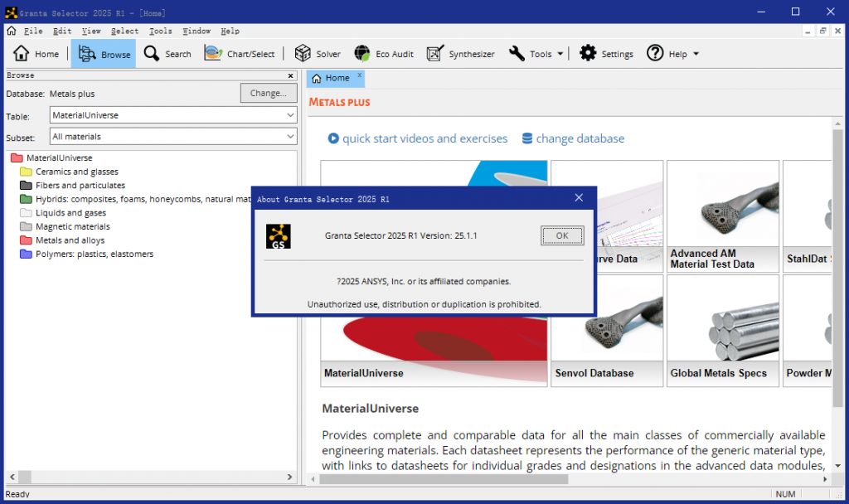Click the Tools wrench icon

point(517,54)
